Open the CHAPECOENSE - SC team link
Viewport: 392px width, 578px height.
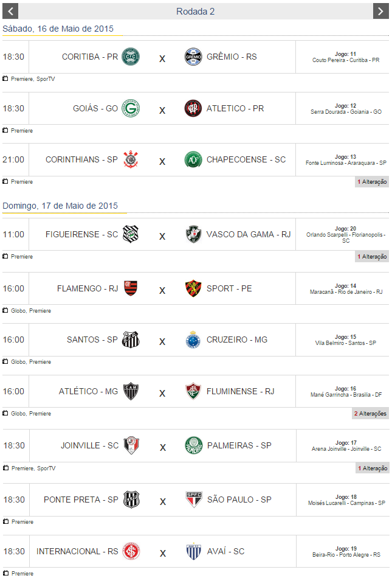pos(246,159)
